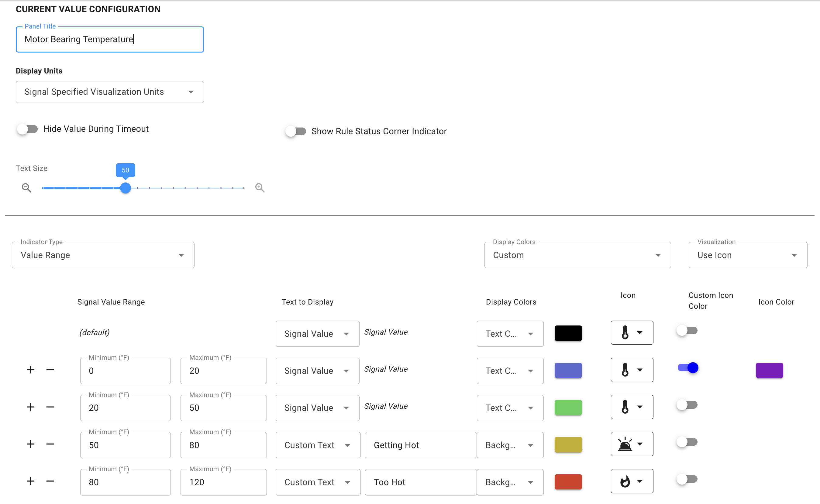The width and height of the screenshot is (820, 504).
Task: Click the red color swatch for Too Hot
Action: tap(568, 482)
